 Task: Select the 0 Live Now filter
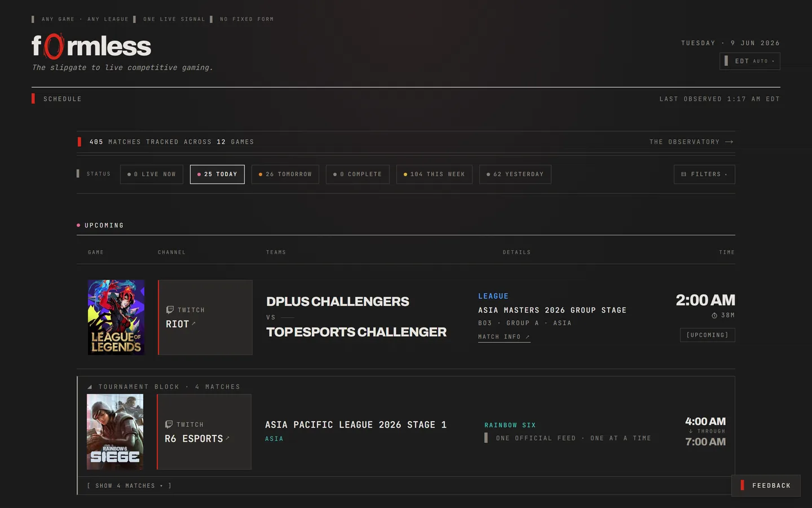(152, 174)
